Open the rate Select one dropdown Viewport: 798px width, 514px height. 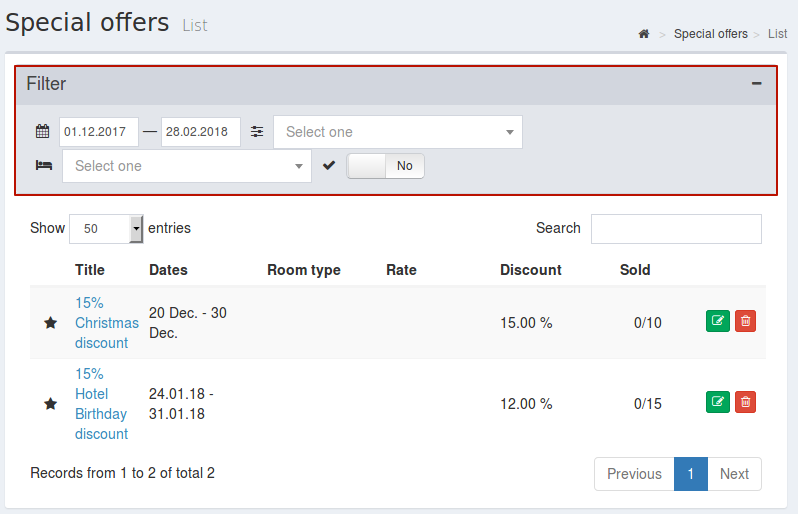[x=398, y=132]
